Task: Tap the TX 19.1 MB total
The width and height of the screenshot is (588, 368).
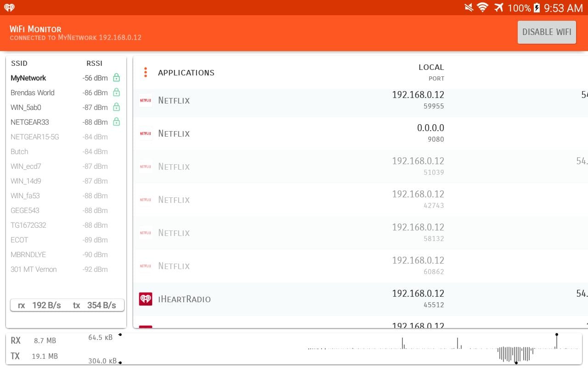Action: click(34, 356)
